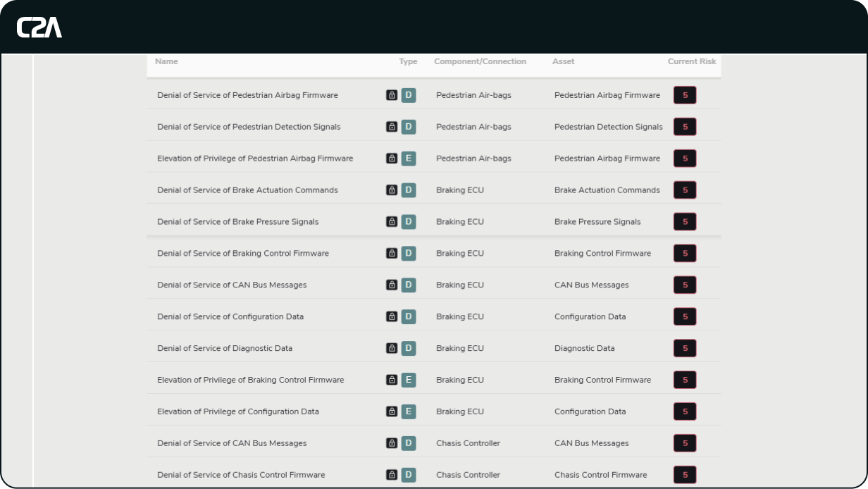Click E type badge for Elevation of Privilege of Pedestrian Airbag Firmware
Viewport: 868px width, 489px height.
[x=409, y=159]
